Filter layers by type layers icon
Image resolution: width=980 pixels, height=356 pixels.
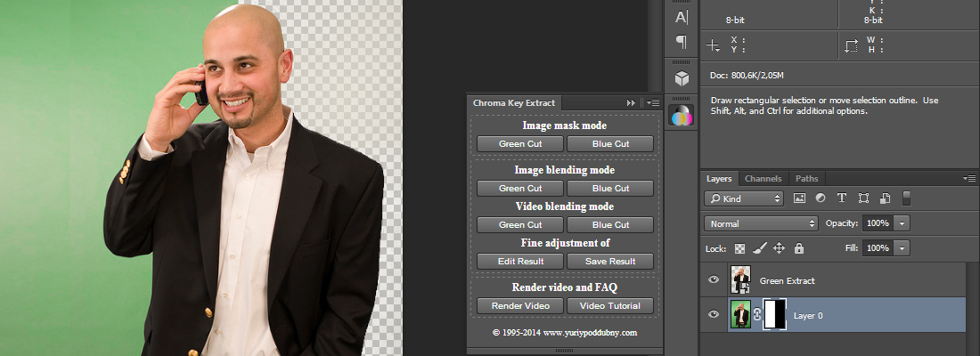(x=841, y=198)
